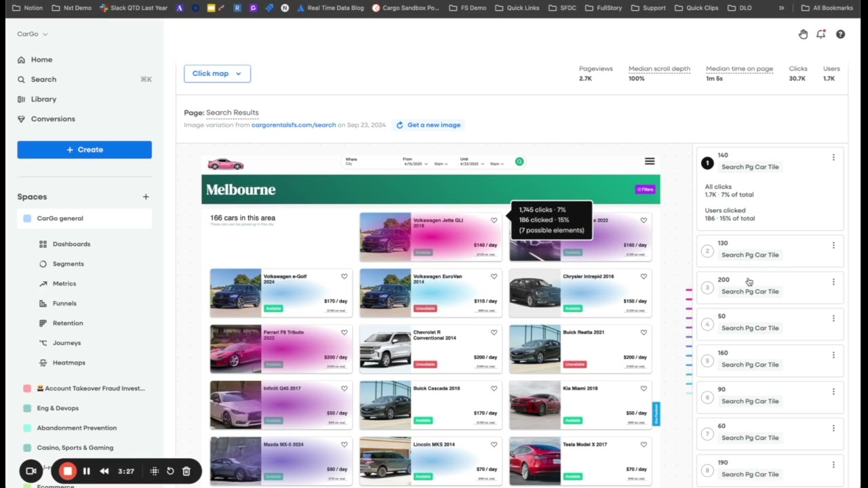Image resolution: width=868 pixels, height=488 pixels.
Task: Expand ranked element number 7
Action: click(x=770, y=434)
